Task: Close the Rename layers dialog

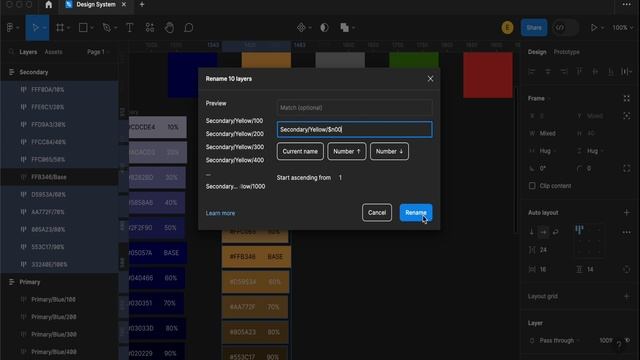Action: [430, 78]
